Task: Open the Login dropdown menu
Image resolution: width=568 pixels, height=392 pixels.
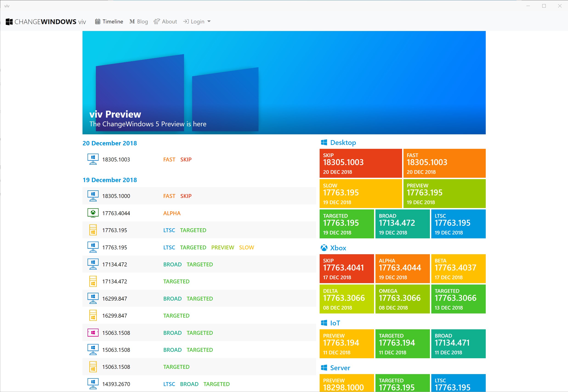Action: tap(197, 22)
